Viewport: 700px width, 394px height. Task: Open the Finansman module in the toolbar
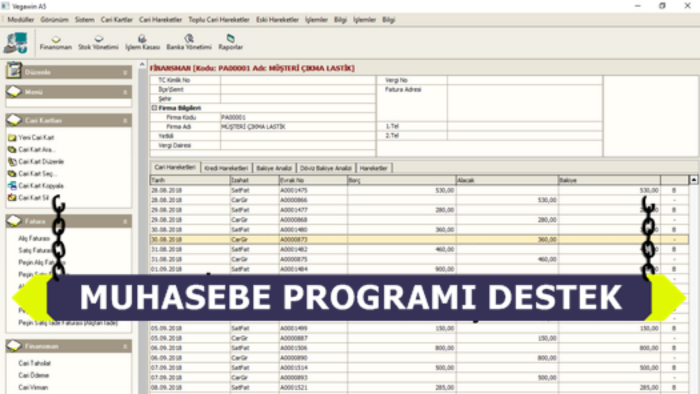coord(55,42)
